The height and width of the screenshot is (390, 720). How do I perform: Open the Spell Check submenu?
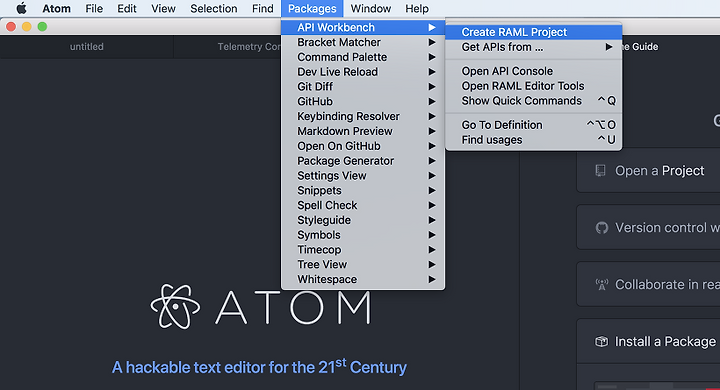pyautogui.click(x=363, y=205)
